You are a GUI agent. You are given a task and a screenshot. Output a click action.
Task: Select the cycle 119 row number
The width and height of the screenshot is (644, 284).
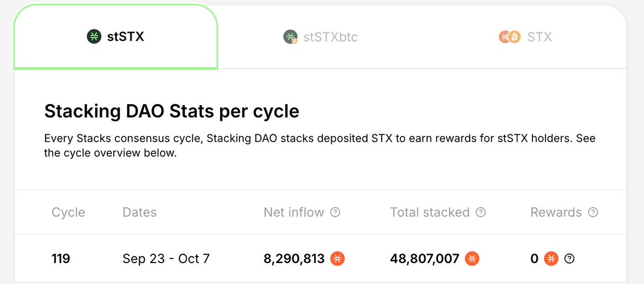(61, 259)
